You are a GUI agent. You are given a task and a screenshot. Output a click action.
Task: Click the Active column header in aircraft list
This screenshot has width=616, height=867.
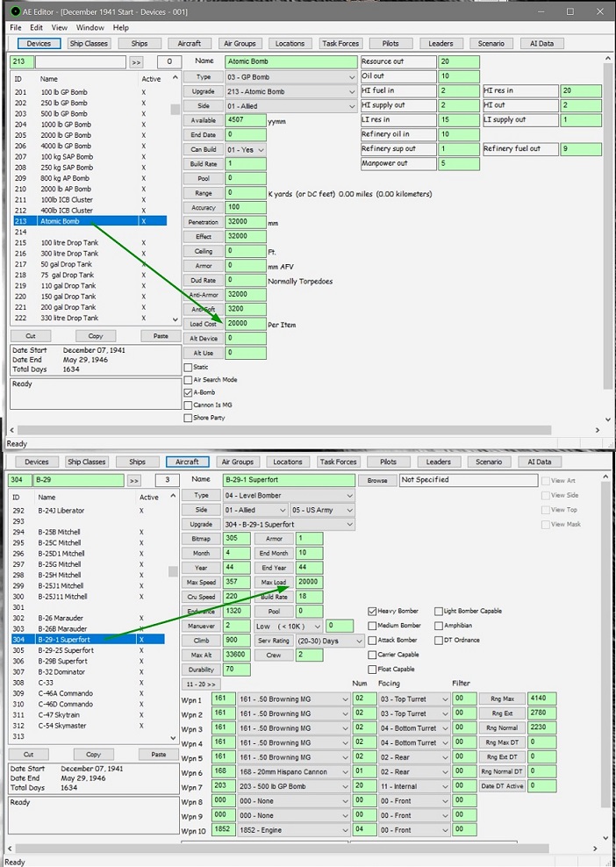(x=149, y=497)
